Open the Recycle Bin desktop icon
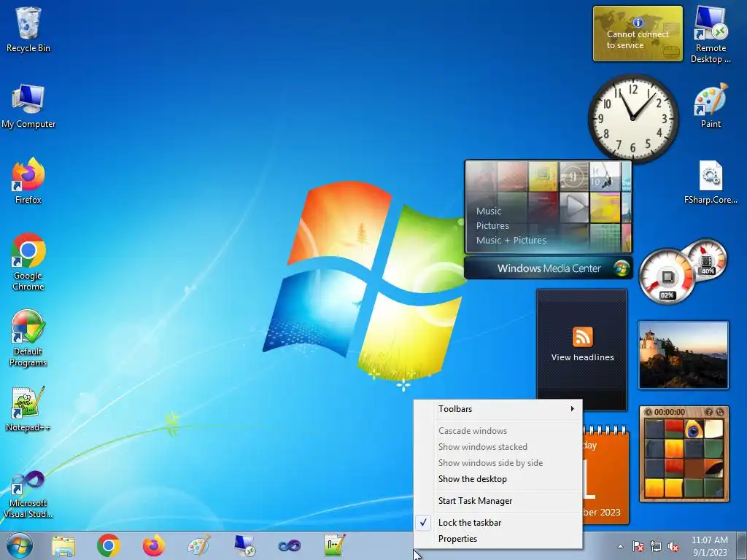Viewport: 747px width, 560px height. [x=28, y=29]
